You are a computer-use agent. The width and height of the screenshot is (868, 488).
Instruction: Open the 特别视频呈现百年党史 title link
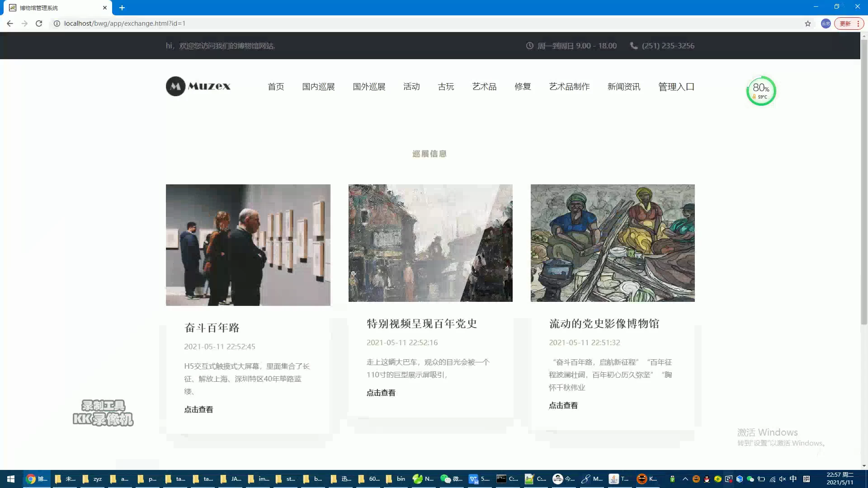[x=421, y=324]
